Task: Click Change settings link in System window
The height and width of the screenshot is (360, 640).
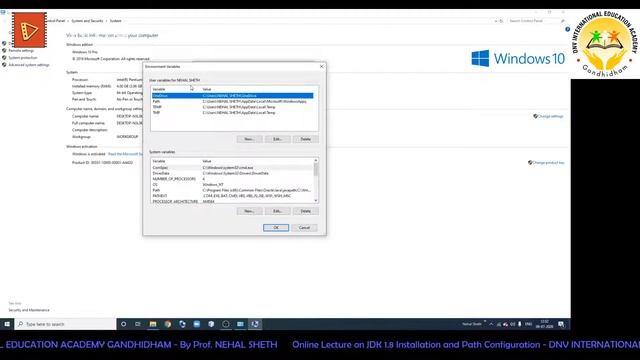Action: point(550,116)
